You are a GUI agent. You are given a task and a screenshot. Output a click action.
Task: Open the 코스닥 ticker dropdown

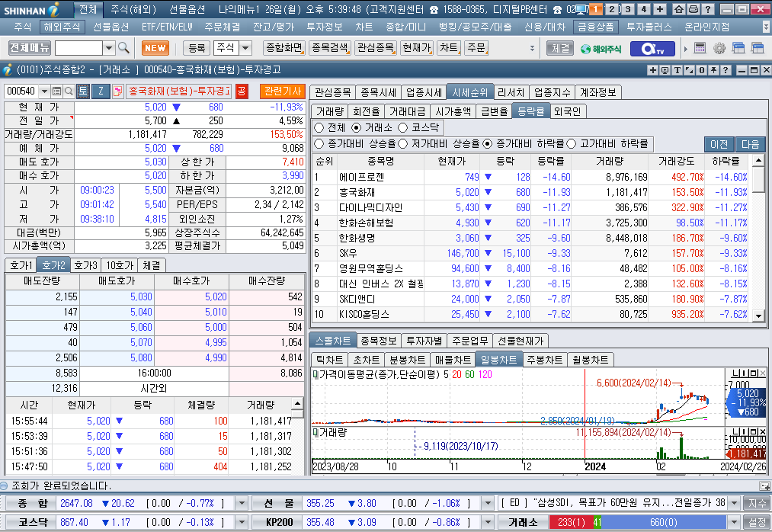coord(242,522)
